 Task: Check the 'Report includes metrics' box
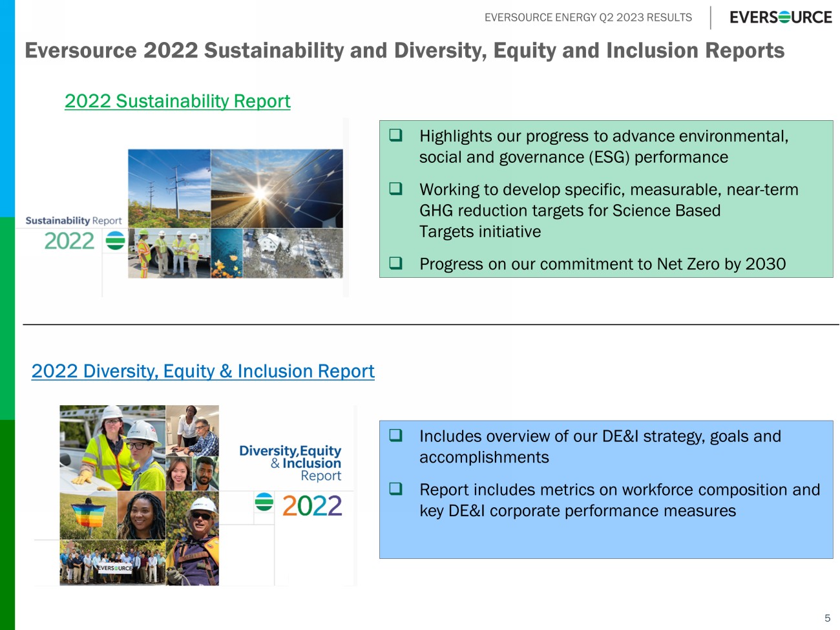tap(395, 489)
